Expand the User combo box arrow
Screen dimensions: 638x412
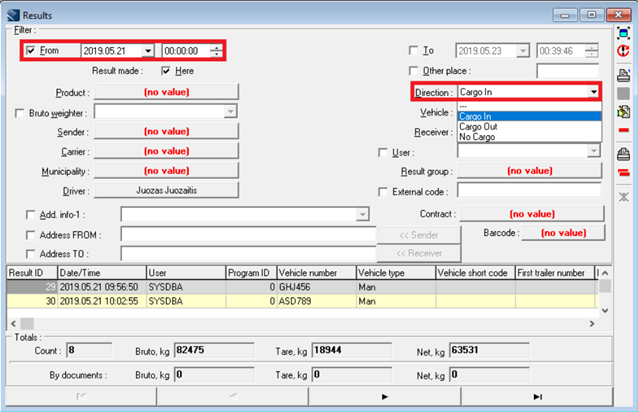coord(594,151)
